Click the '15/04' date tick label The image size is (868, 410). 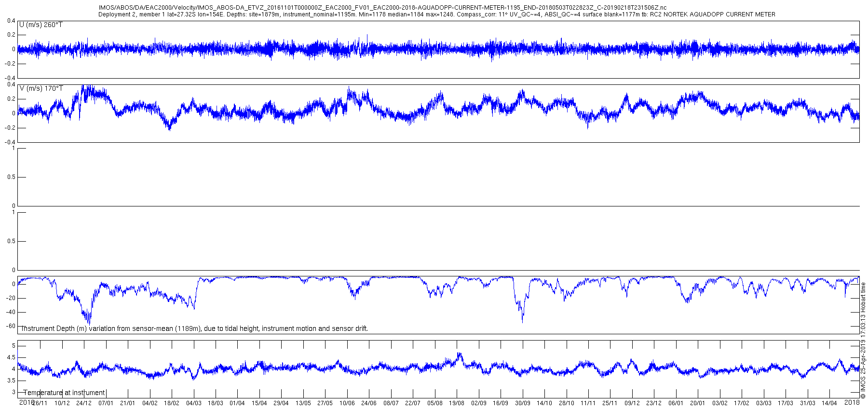point(259,403)
